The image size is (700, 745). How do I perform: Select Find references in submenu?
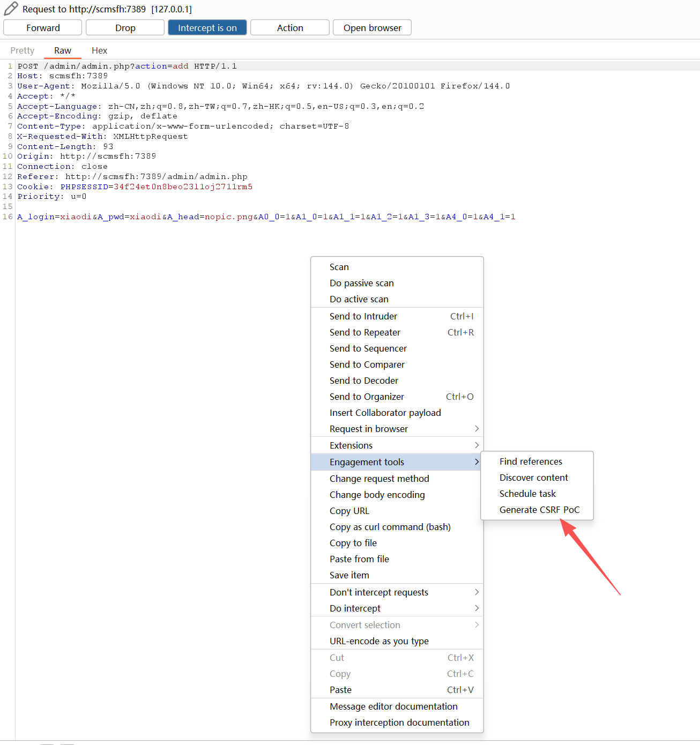(537, 461)
